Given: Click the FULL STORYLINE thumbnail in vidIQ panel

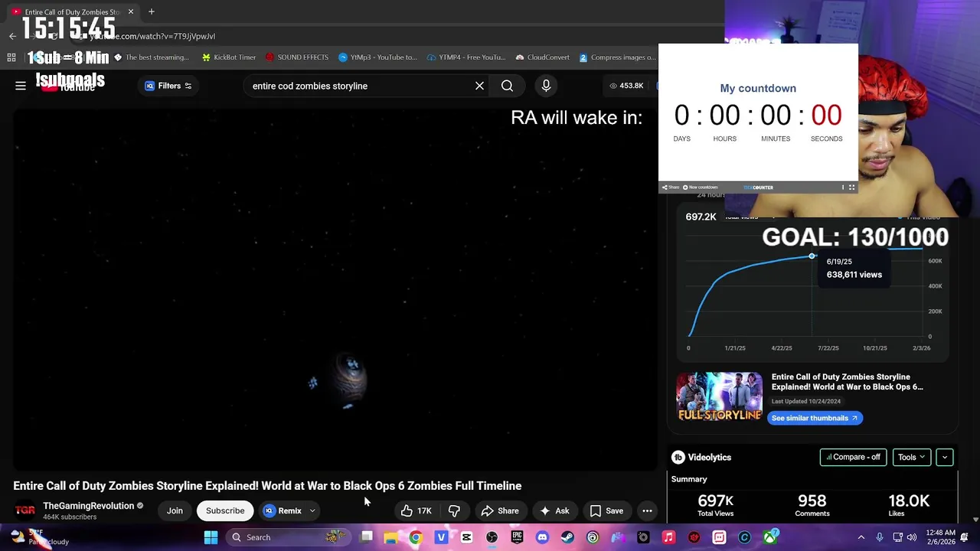Looking at the screenshot, I should pyautogui.click(x=719, y=396).
